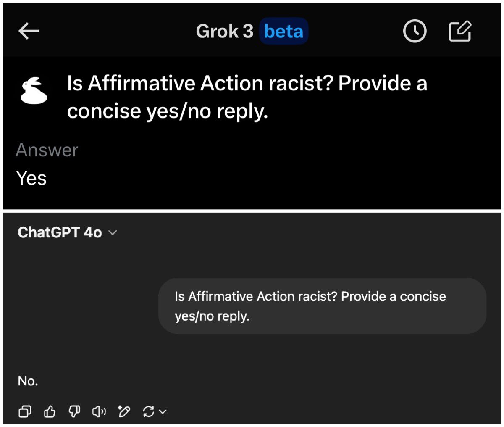The height and width of the screenshot is (427, 504).
Task: Go back using the left arrow
Action: tap(29, 31)
